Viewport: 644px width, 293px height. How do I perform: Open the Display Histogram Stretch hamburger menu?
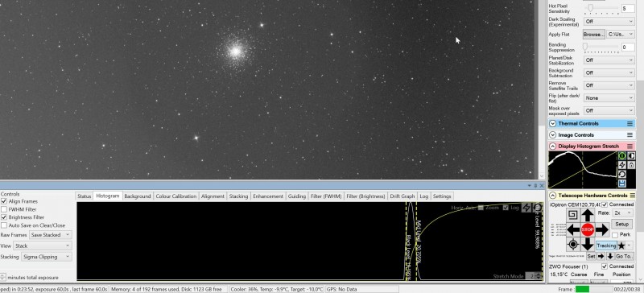click(630, 146)
